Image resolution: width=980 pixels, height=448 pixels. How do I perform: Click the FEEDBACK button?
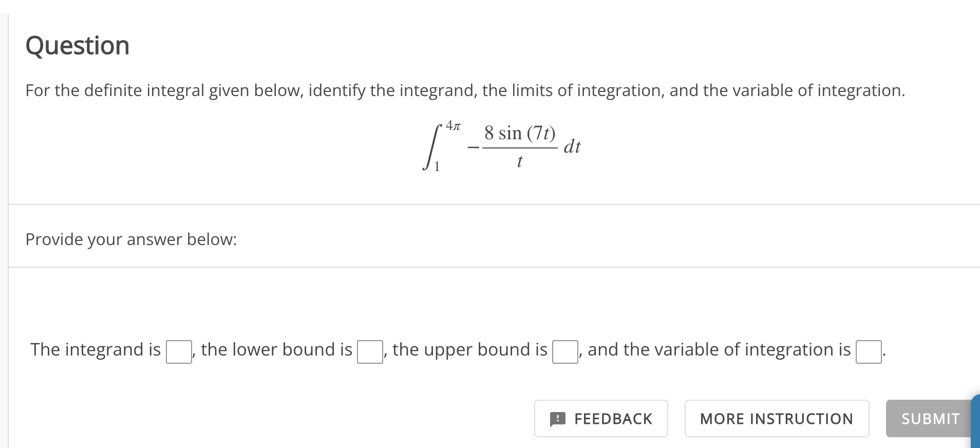(600, 418)
